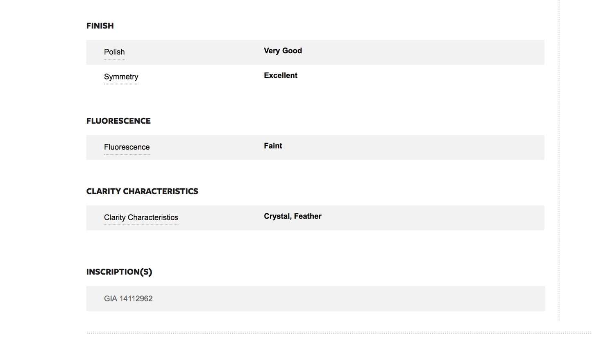Click the FINISH section heading
Image resolution: width=592 pixels, height=364 pixels.
click(x=100, y=26)
